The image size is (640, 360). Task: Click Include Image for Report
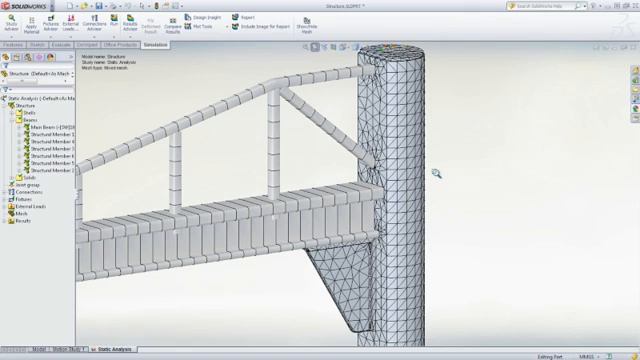point(261,26)
